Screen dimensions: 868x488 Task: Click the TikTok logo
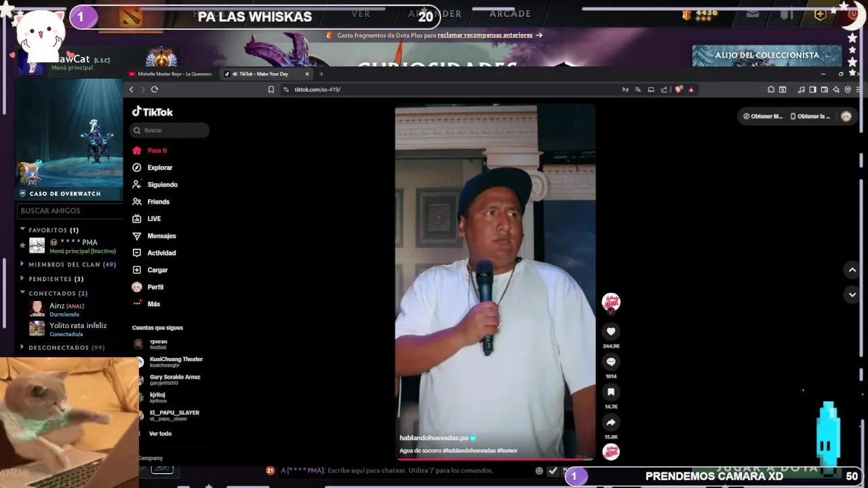point(153,112)
